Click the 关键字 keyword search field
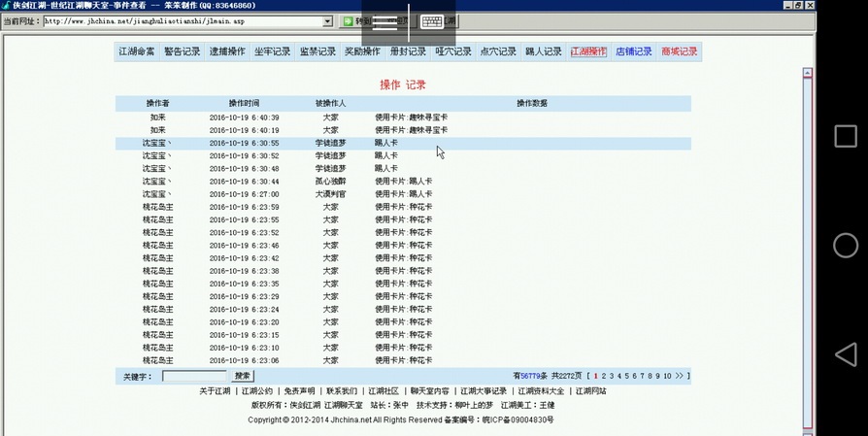 click(194, 376)
